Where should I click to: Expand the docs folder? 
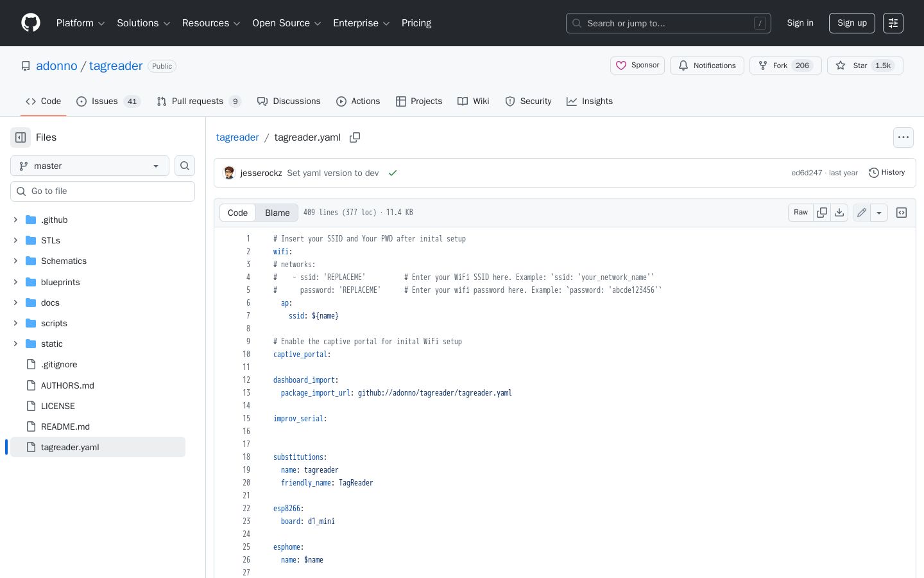coord(15,302)
